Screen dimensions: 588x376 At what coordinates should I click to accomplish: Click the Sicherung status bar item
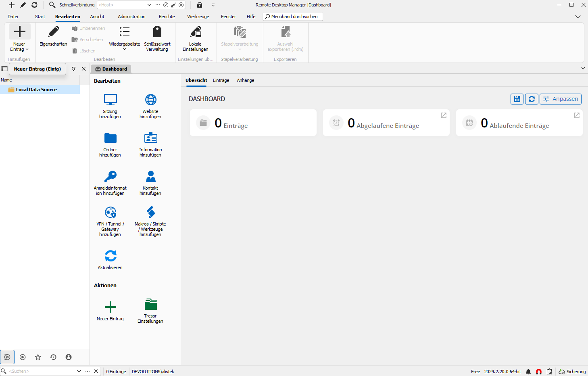pos(572,372)
